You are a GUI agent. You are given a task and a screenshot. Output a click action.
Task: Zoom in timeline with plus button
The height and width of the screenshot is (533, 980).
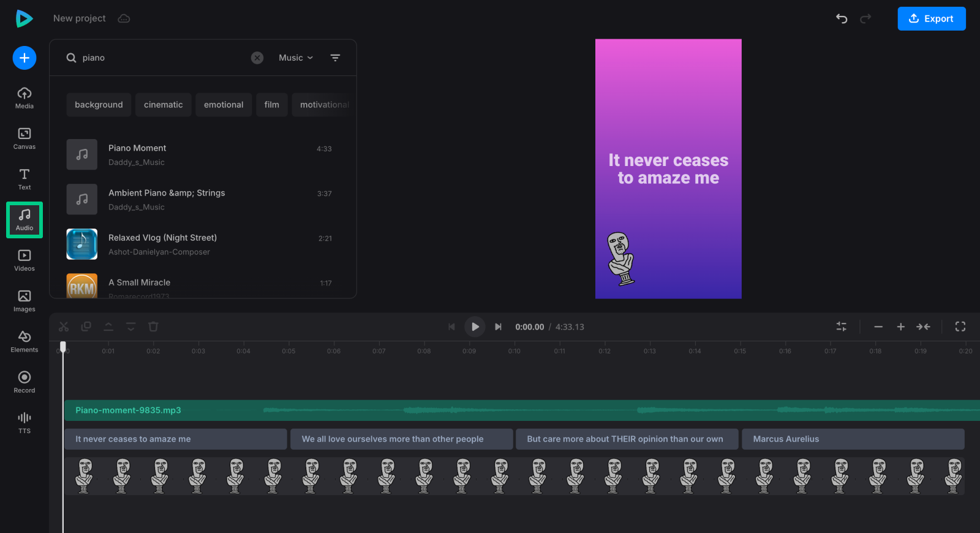click(900, 327)
